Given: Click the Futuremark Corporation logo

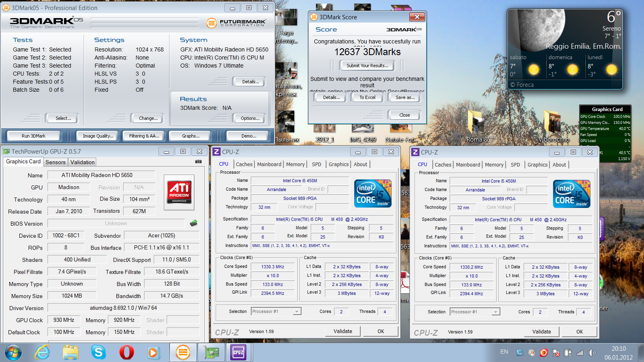Looking at the screenshot, I should coord(236,23).
